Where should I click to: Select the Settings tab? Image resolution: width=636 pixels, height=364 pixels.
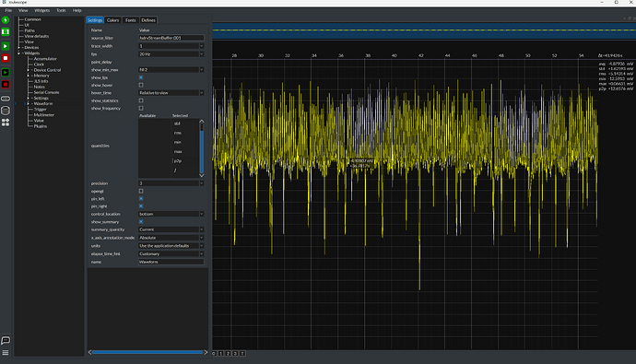(x=95, y=20)
